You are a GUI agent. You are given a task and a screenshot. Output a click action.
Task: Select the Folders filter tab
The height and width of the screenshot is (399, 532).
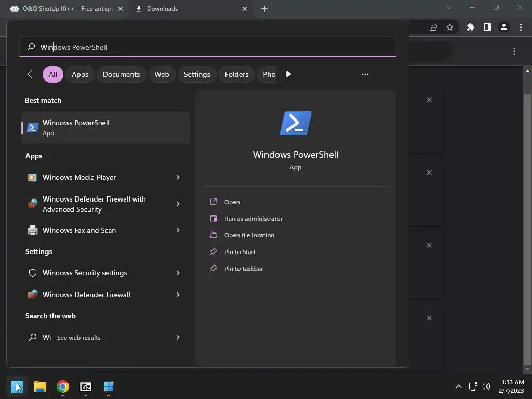pyautogui.click(x=236, y=74)
